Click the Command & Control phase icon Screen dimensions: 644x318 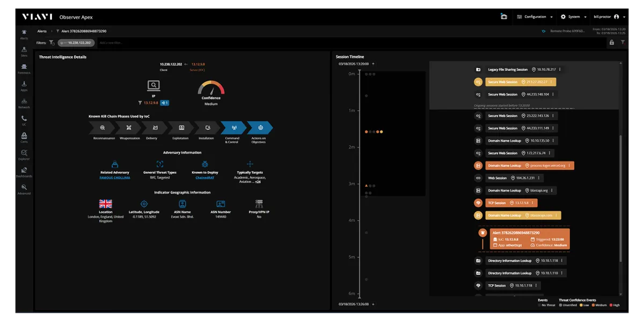[234, 128]
